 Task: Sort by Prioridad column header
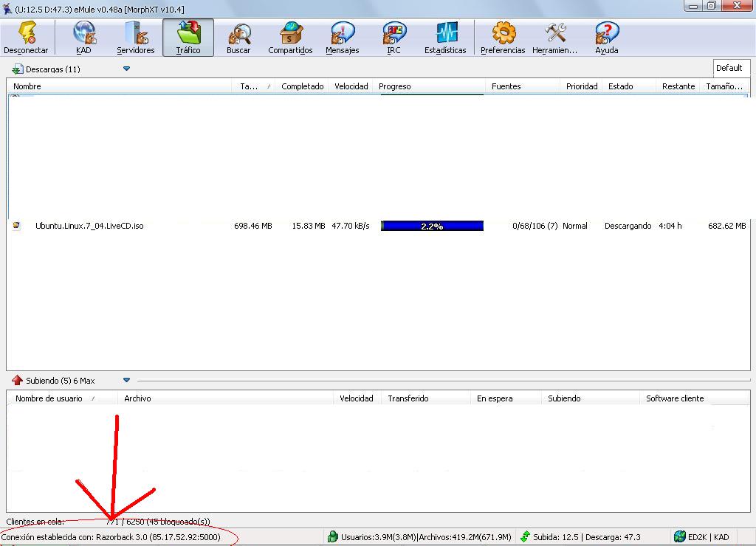coord(582,86)
